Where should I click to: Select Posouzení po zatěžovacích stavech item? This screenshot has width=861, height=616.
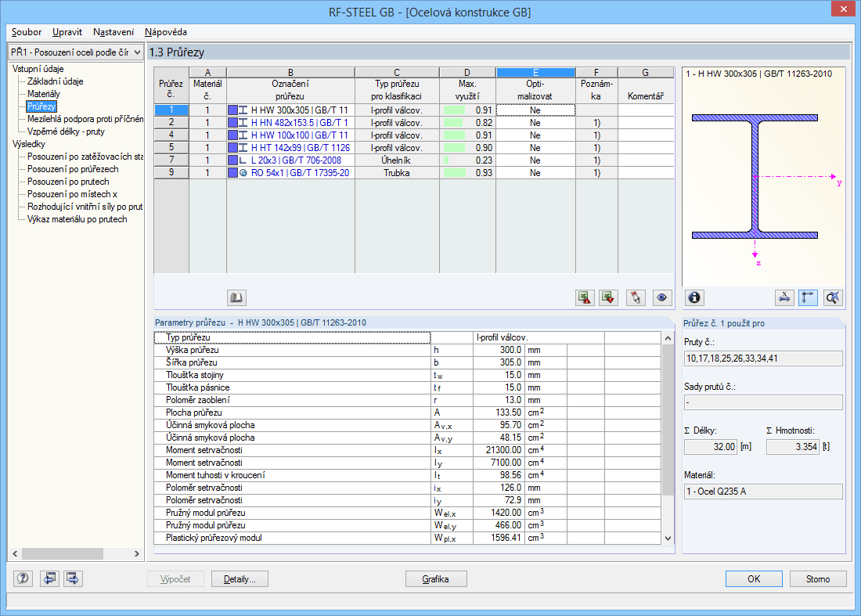coord(85,157)
